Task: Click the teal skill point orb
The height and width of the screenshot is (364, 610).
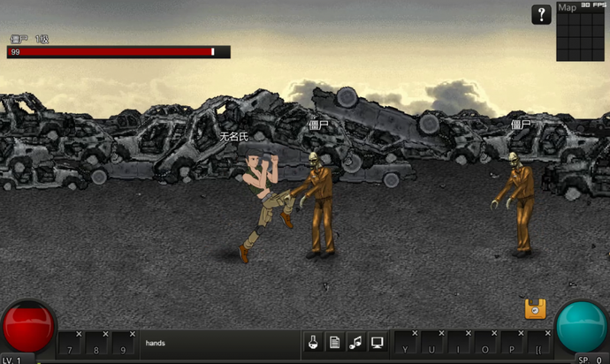Action: [582, 327]
